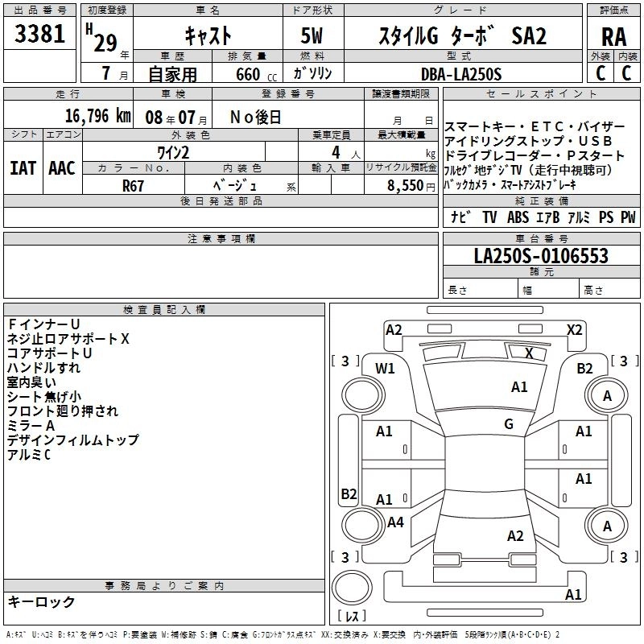Image resolution: width=644 pixels, height=644 pixels.
Task: Click air conditioner type AAC
Action: click(62, 168)
